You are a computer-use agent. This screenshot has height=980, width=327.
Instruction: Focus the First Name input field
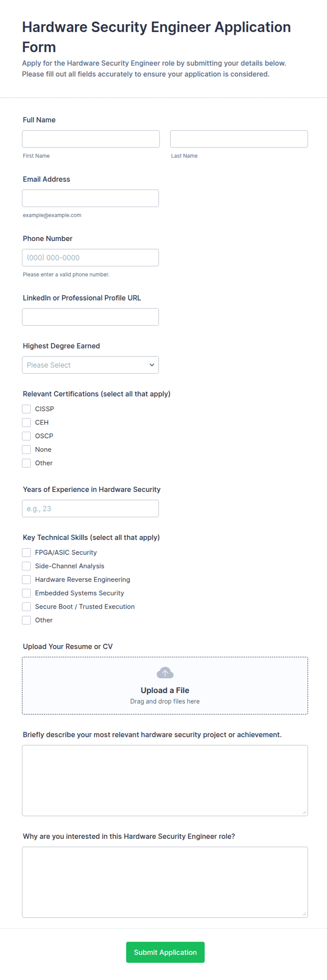pyautogui.click(x=91, y=139)
